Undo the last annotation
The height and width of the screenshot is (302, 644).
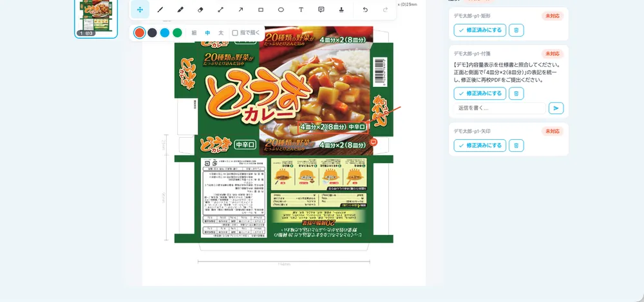[x=365, y=10]
